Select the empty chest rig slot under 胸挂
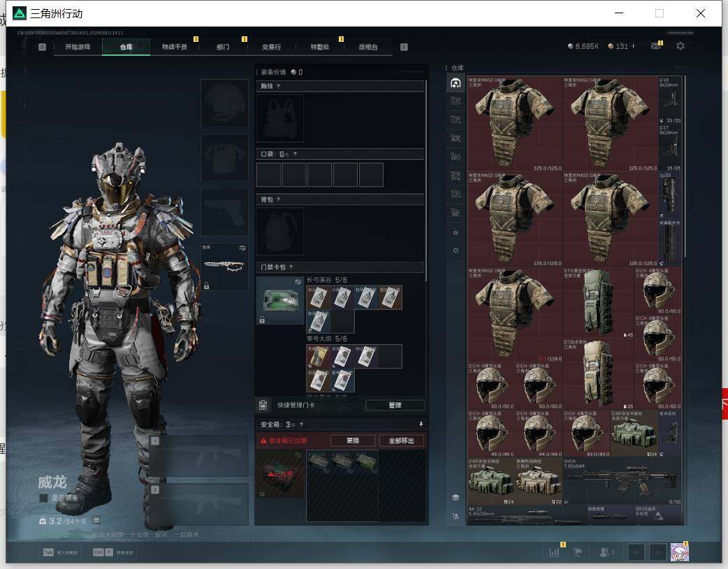The height and width of the screenshot is (569, 728). 280,119
